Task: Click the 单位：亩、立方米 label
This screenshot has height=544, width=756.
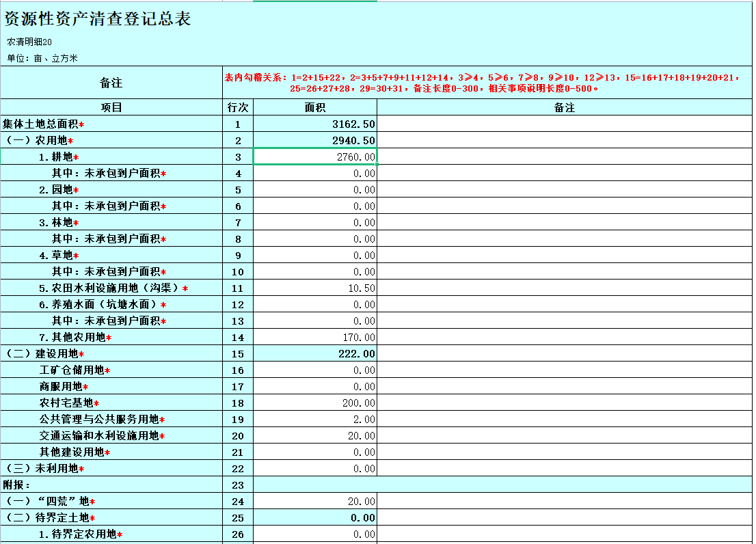Action: pyautogui.click(x=42, y=58)
